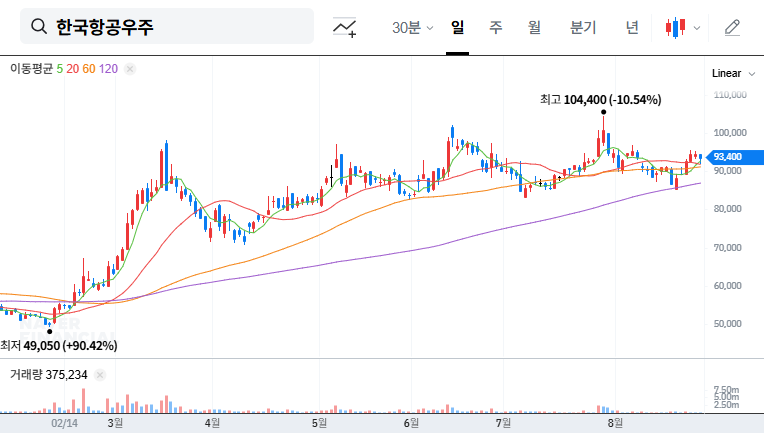Click the 100,000 price axis label
This screenshot has width=764, height=433.
coord(730,132)
